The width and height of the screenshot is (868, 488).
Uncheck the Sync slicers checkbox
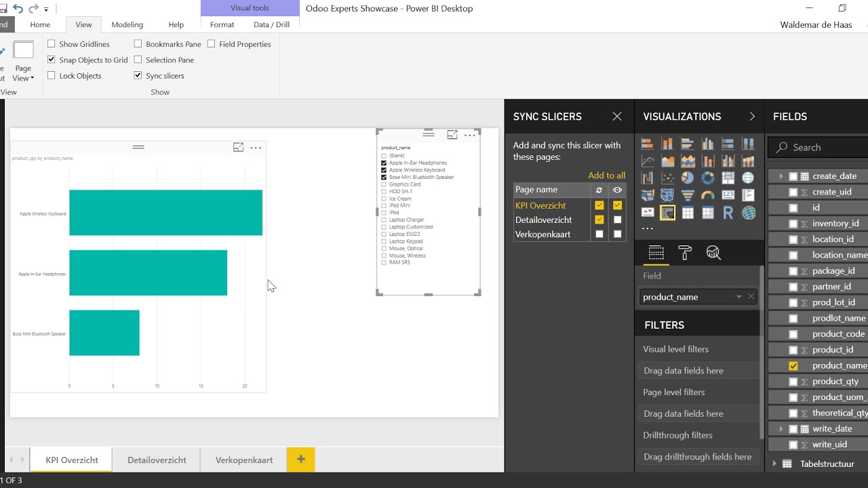coord(138,76)
